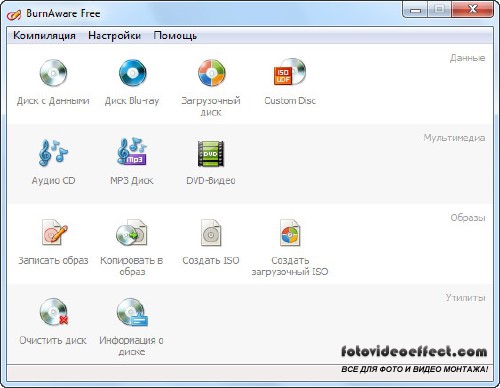Screen dimensions: 500x388
Task: Open the MP3 Диск icon
Action: coord(132,151)
